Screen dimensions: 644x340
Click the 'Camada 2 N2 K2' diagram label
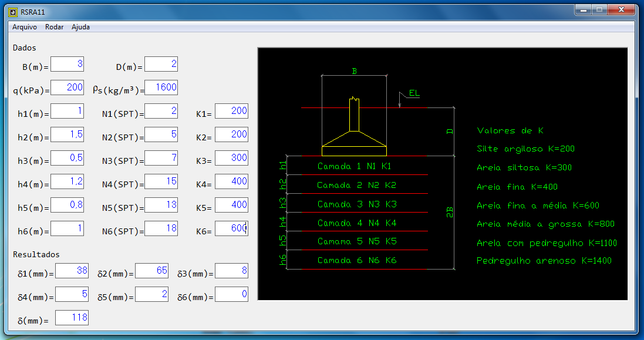pos(356,185)
